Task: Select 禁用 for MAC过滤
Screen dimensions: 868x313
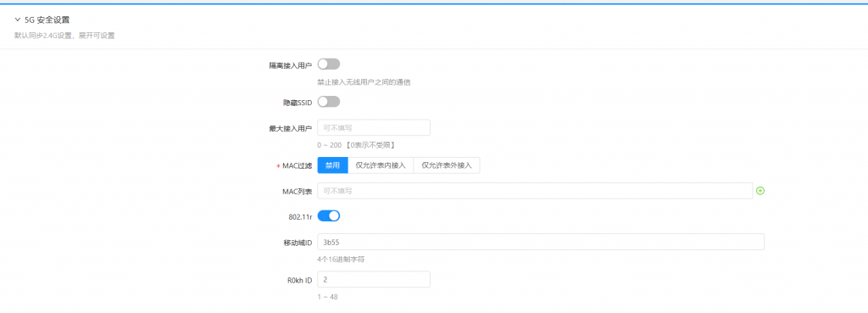Action: [332, 165]
